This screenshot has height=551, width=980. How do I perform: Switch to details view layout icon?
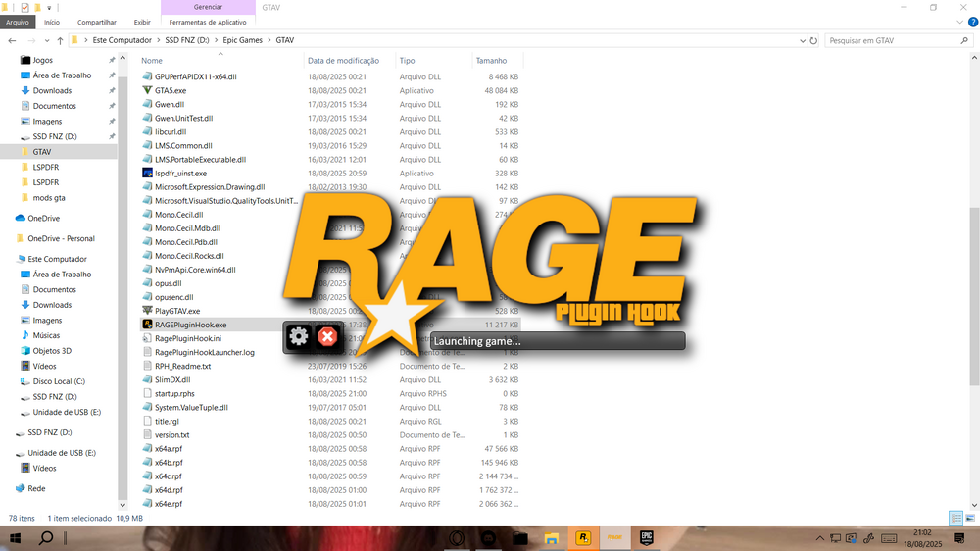coord(955,518)
